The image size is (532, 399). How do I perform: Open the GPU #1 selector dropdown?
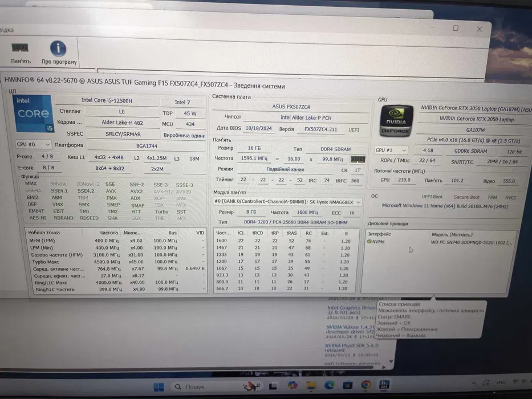(x=391, y=150)
